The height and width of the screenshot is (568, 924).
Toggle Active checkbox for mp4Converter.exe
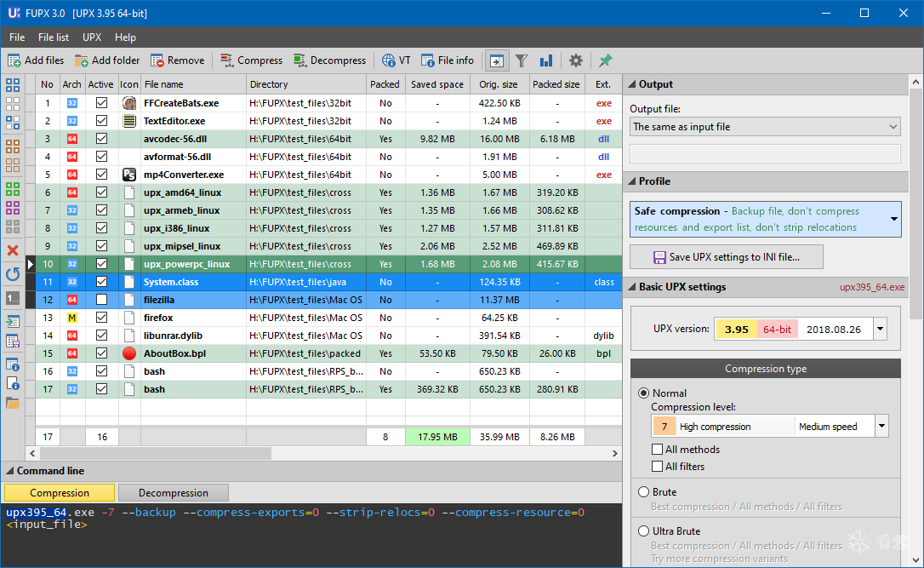(x=101, y=175)
